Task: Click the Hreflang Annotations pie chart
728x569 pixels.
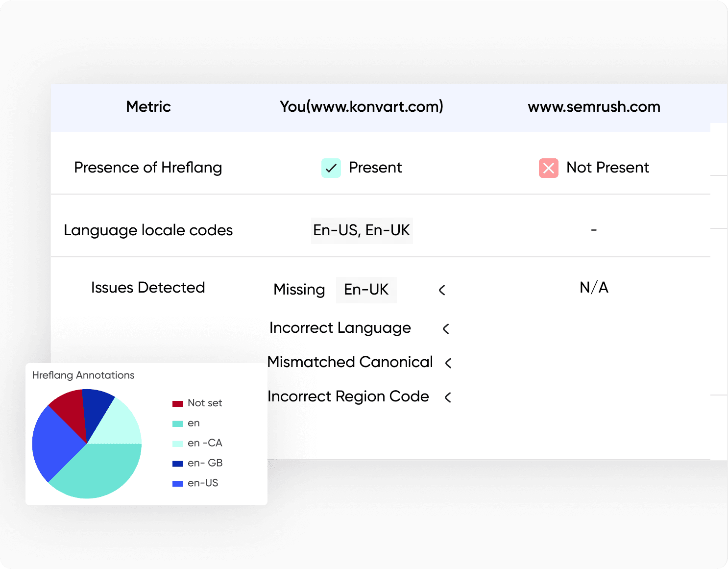Action: pyautogui.click(x=87, y=444)
